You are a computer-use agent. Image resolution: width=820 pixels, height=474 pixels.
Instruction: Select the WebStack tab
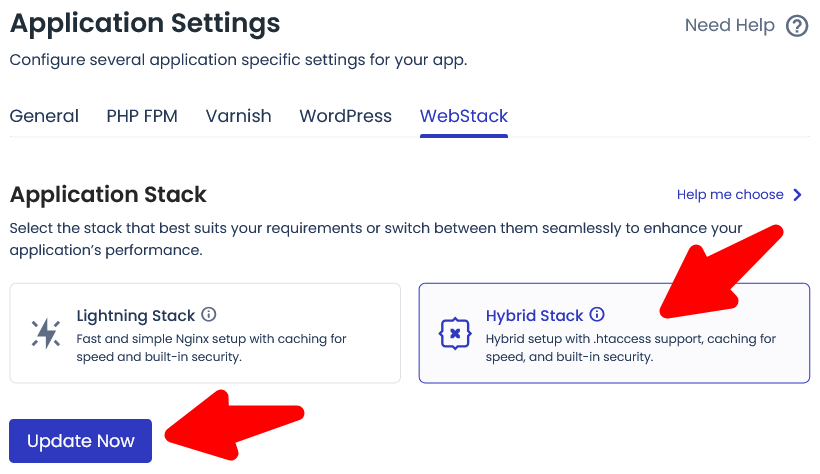coord(464,116)
